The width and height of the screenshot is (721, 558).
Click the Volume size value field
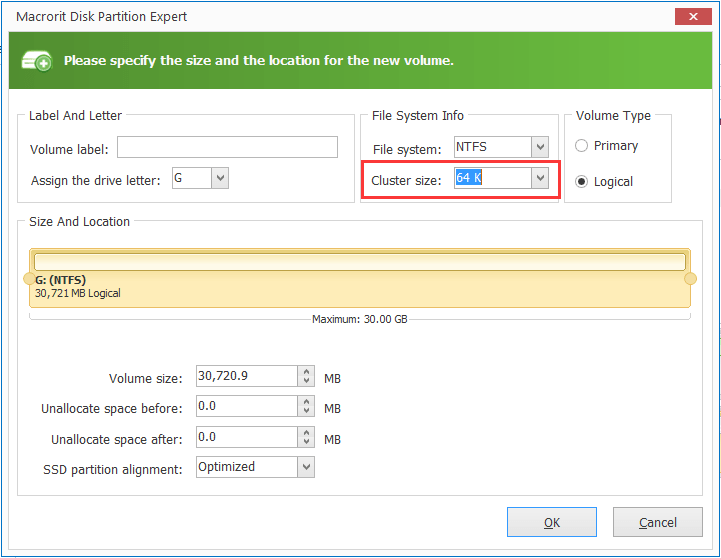click(x=247, y=376)
